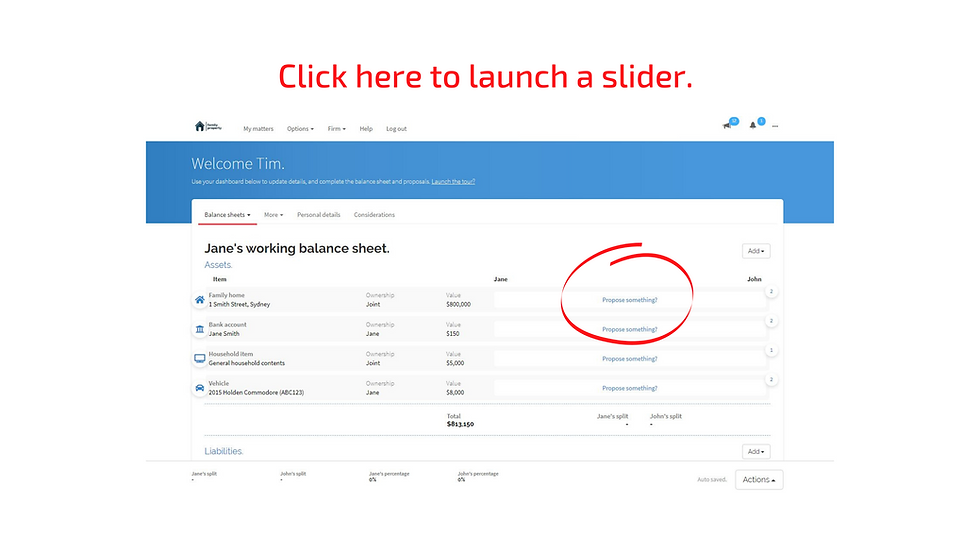Click Propose something for Bank account

pos(629,329)
